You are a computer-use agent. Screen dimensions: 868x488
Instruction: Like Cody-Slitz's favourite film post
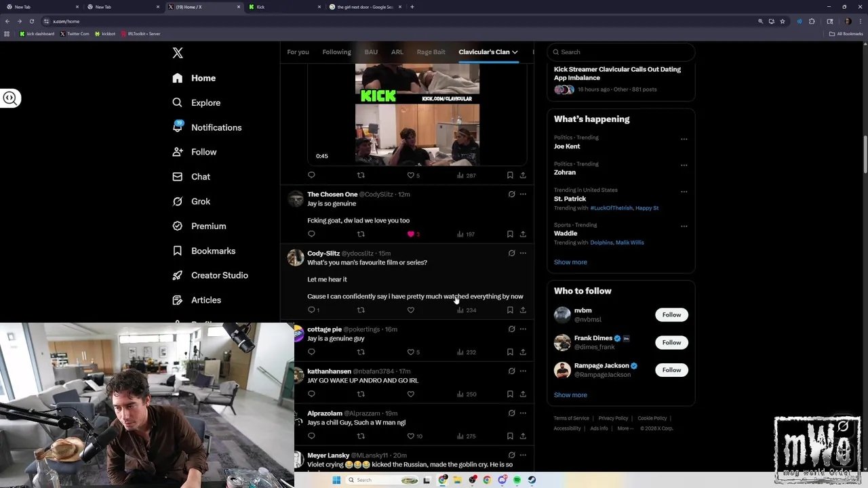(410, 310)
